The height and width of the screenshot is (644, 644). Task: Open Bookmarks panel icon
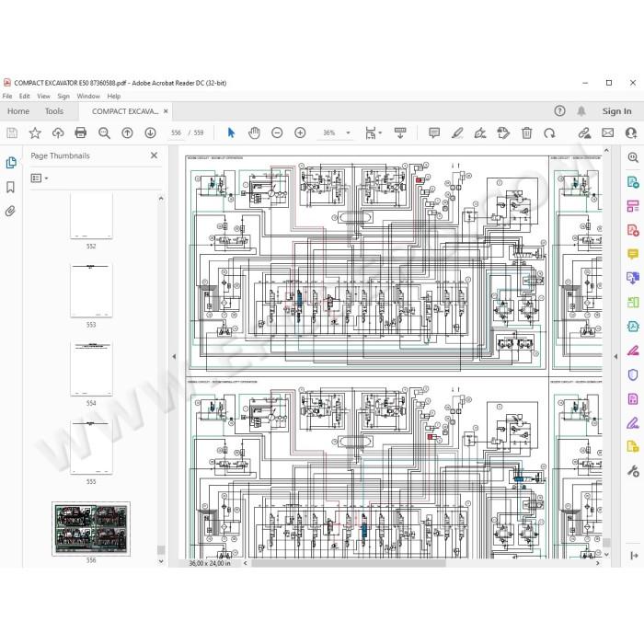pos(11,188)
